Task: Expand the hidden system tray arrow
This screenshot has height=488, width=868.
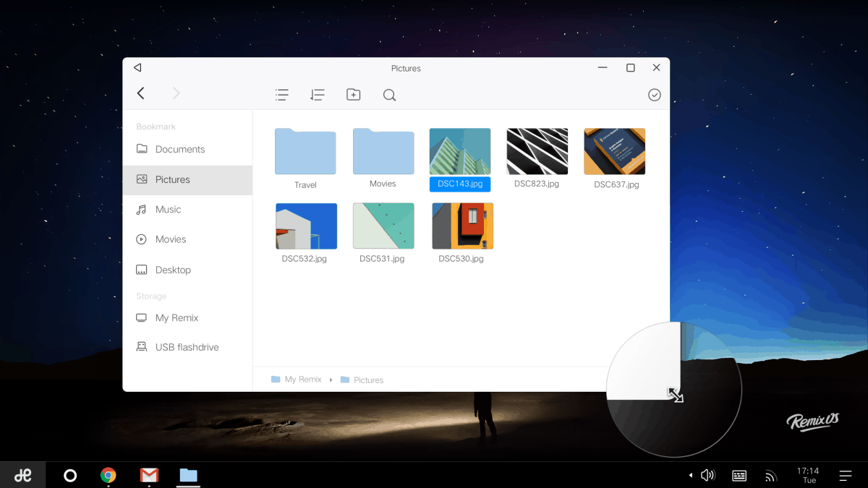Action: [x=690, y=475]
